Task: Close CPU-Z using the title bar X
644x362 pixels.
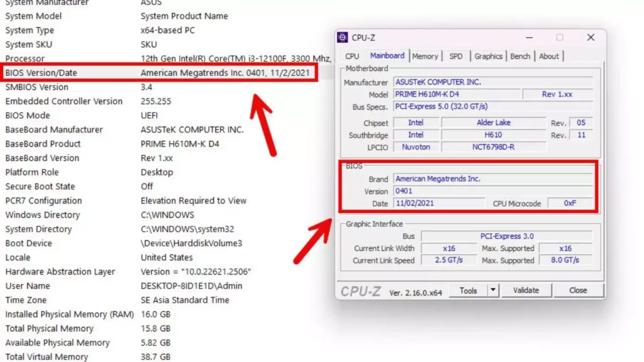Action: (591, 38)
